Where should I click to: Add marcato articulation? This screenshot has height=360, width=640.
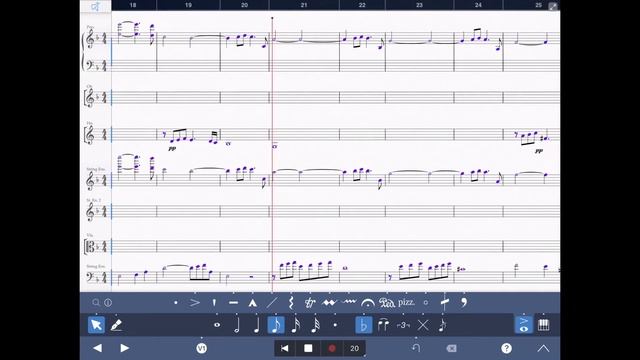click(x=253, y=303)
